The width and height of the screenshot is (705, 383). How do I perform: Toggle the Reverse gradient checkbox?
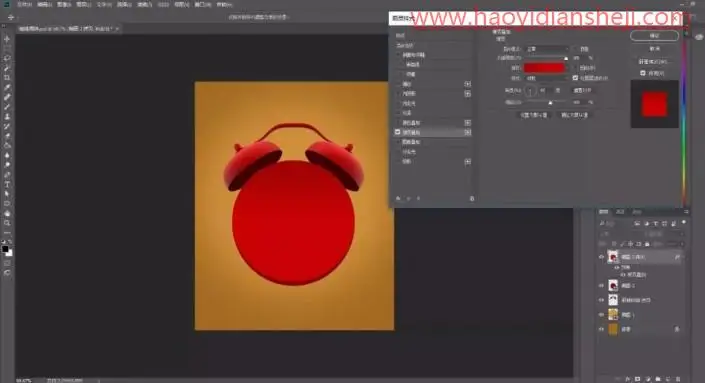pos(575,68)
